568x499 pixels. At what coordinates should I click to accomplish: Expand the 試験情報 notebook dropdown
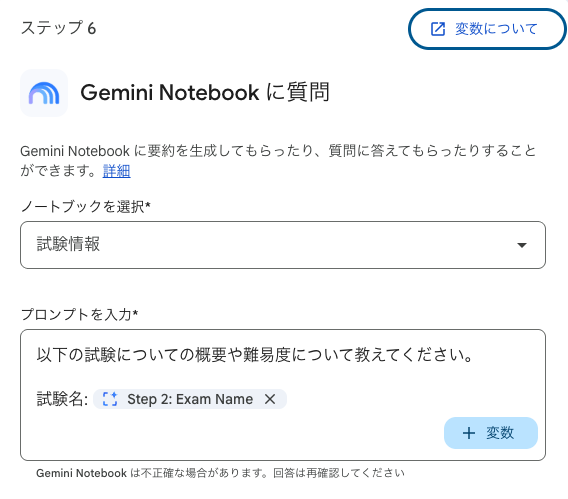click(x=283, y=245)
